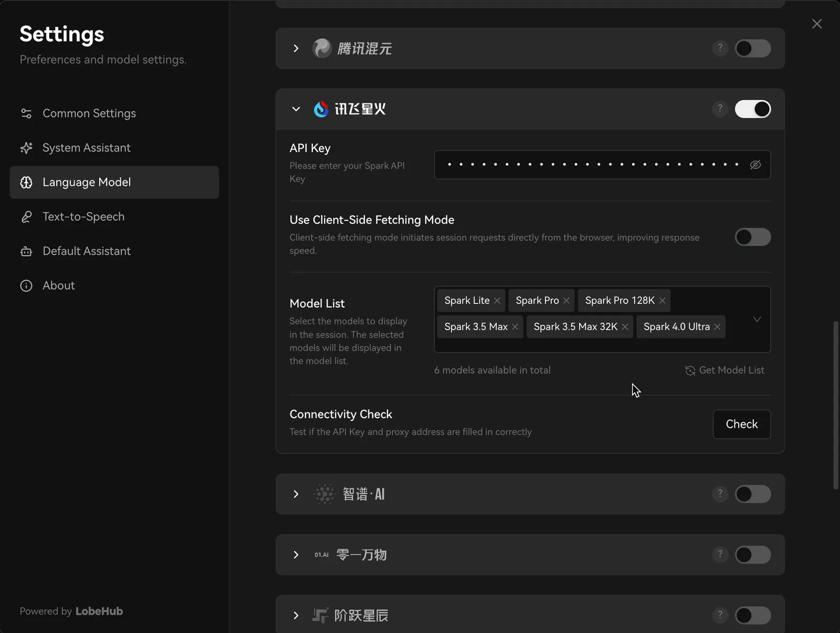
Task: Click the Text-to-Speech microphone icon
Action: [x=26, y=217]
